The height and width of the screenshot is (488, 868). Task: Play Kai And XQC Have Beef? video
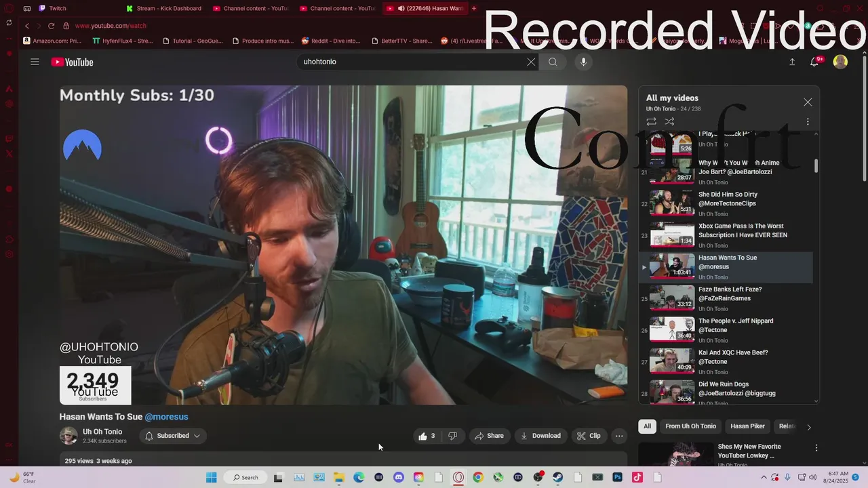726,362
